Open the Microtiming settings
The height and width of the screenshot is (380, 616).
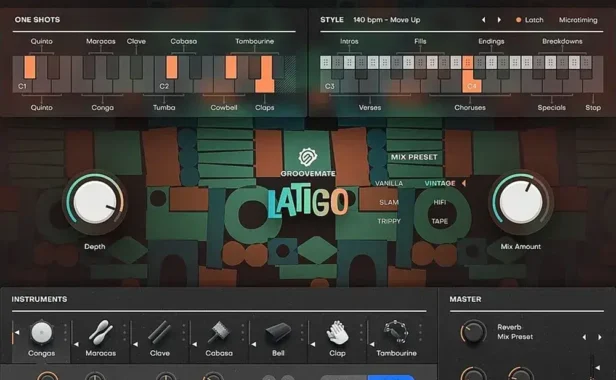[578, 20]
